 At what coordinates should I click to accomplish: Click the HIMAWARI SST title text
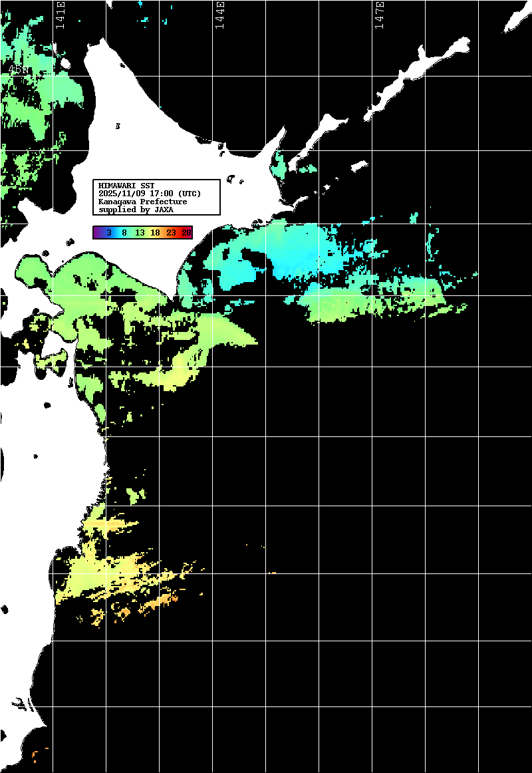(x=126, y=185)
